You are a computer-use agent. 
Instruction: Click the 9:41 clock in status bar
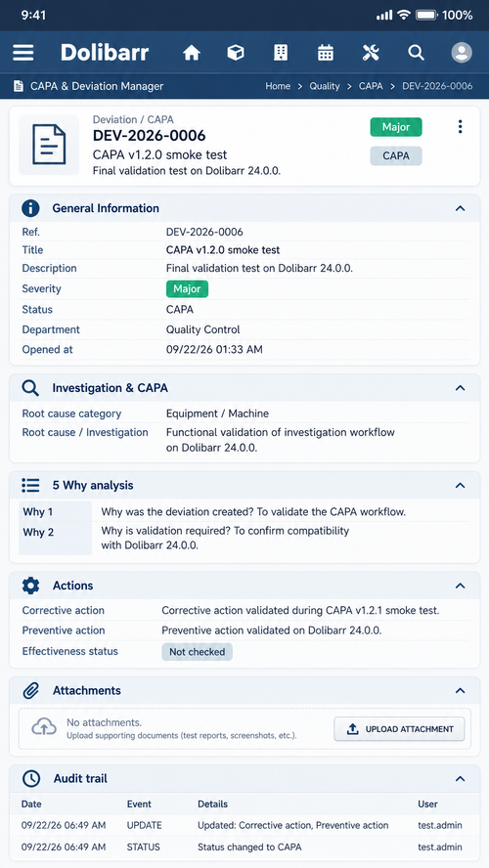tap(33, 15)
